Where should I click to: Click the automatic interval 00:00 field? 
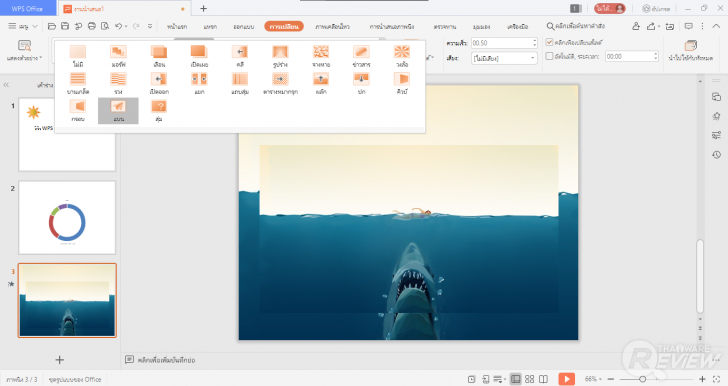(x=631, y=56)
